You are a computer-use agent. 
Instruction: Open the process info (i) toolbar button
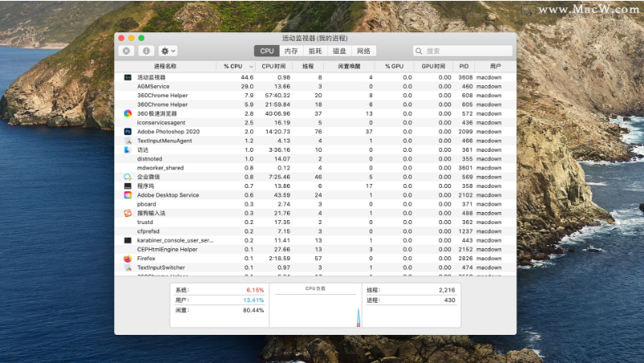[x=146, y=51]
